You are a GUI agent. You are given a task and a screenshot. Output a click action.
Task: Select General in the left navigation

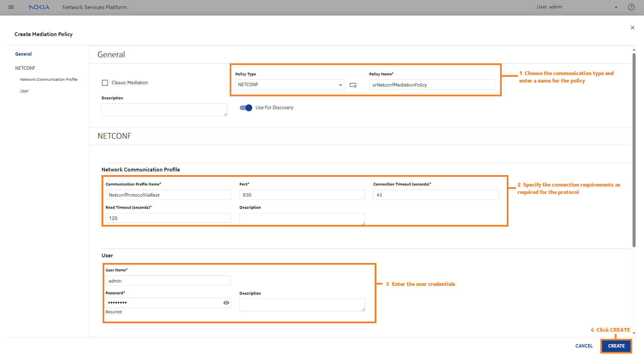pos(24,54)
